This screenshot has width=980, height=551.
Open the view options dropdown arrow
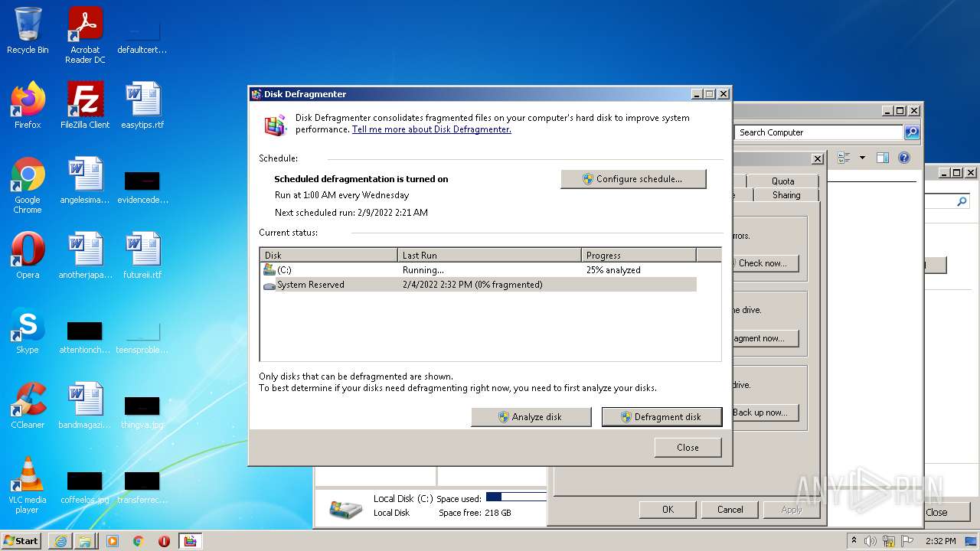862,158
